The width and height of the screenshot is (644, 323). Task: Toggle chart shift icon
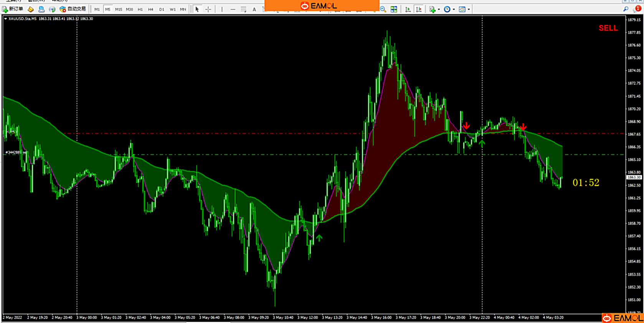419,9
